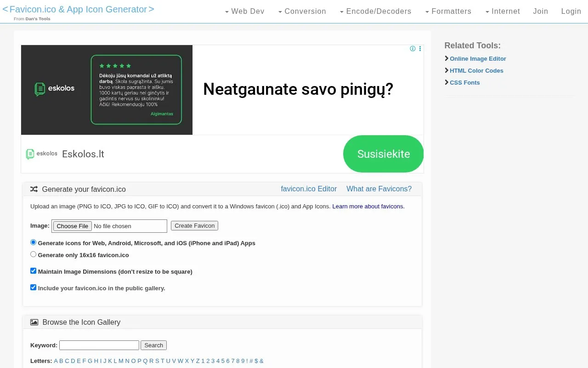
Task: Click the Susisiekite ad button
Action: click(x=383, y=154)
